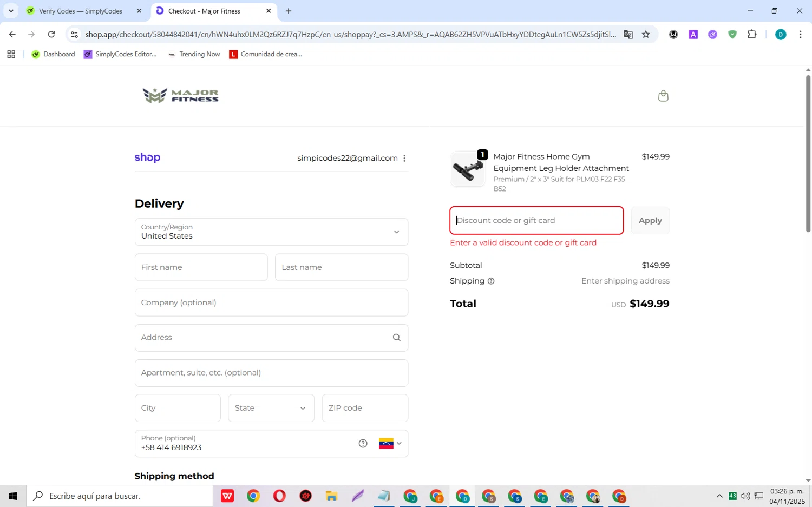Click the Company (optional) field
This screenshot has height=507, width=812.
click(x=271, y=302)
